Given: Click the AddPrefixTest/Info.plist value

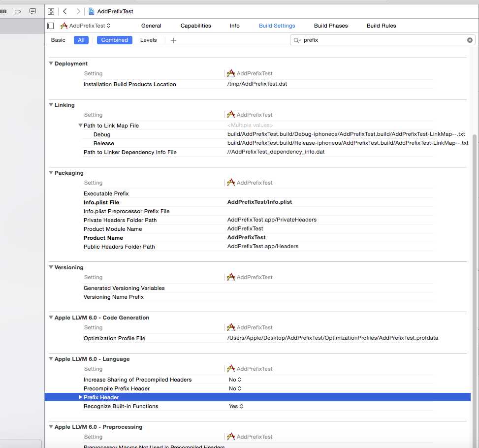Looking at the screenshot, I should point(259,202).
